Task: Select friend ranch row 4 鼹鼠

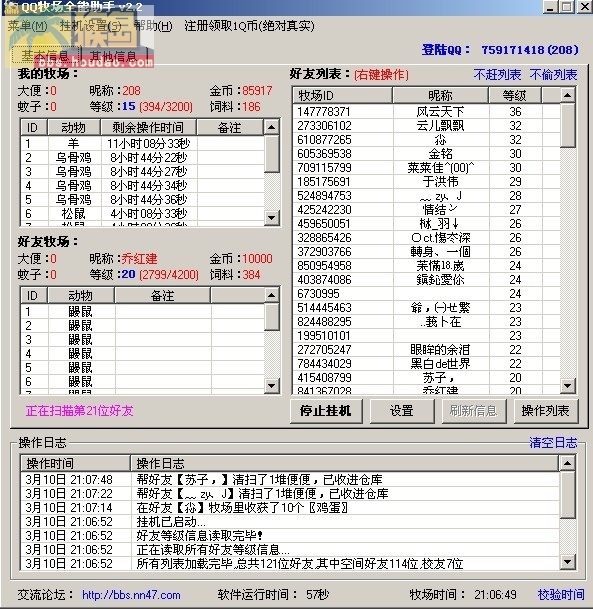Action: pyautogui.click(x=143, y=354)
